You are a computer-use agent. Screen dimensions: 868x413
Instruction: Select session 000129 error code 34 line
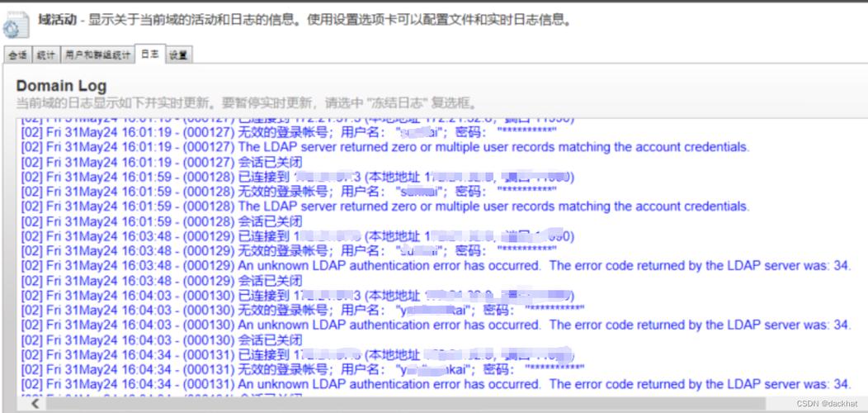[436, 265]
